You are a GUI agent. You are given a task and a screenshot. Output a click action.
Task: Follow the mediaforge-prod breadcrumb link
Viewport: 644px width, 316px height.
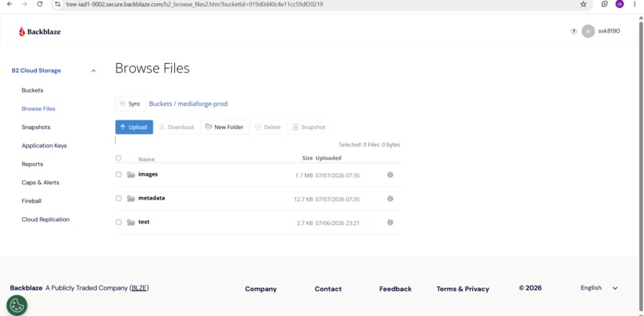point(202,104)
